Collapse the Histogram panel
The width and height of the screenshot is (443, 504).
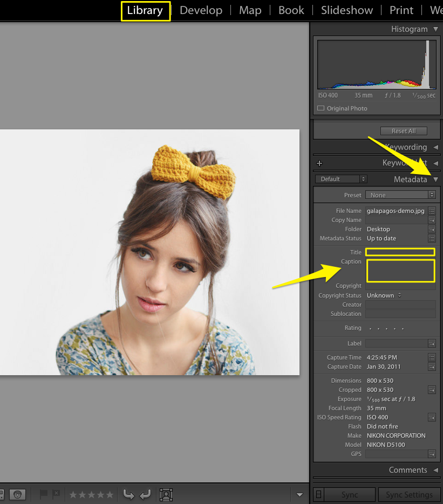(x=435, y=29)
